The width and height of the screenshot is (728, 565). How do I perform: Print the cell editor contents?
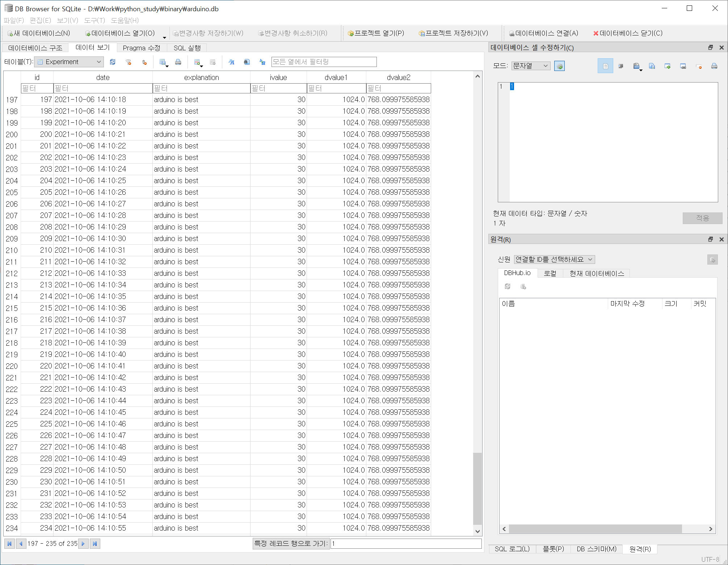[714, 66]
